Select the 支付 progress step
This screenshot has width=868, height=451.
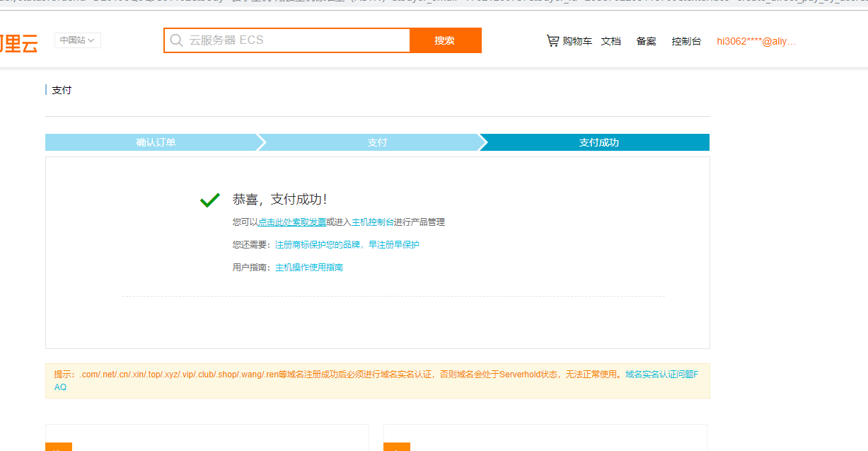tap(377, 142)
